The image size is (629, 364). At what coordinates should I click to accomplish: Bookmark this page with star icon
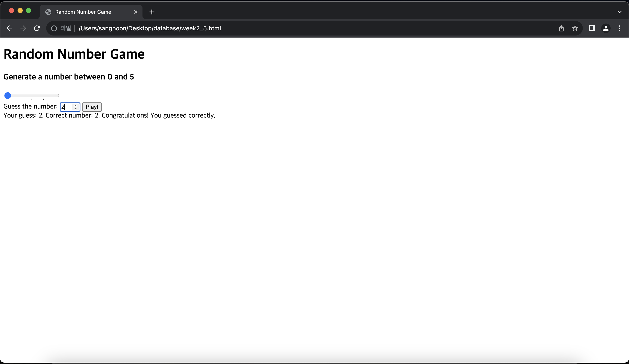tap(575, 28)
